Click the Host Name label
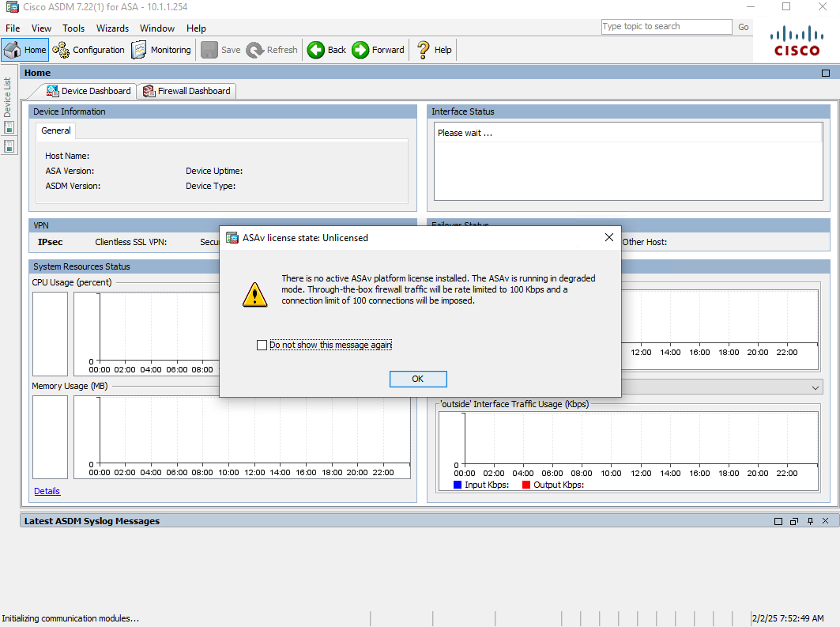This screenshot has height=627, width=840. point(67,156)
